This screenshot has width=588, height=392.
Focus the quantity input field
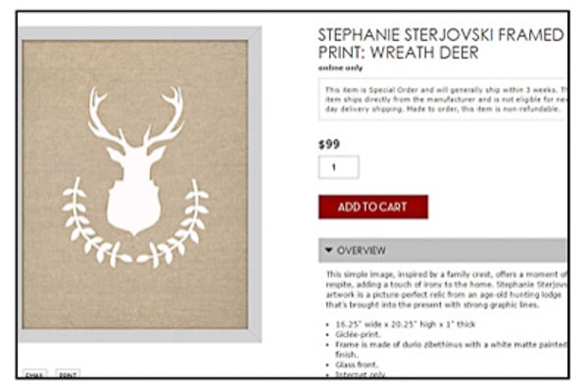point(339,167)
